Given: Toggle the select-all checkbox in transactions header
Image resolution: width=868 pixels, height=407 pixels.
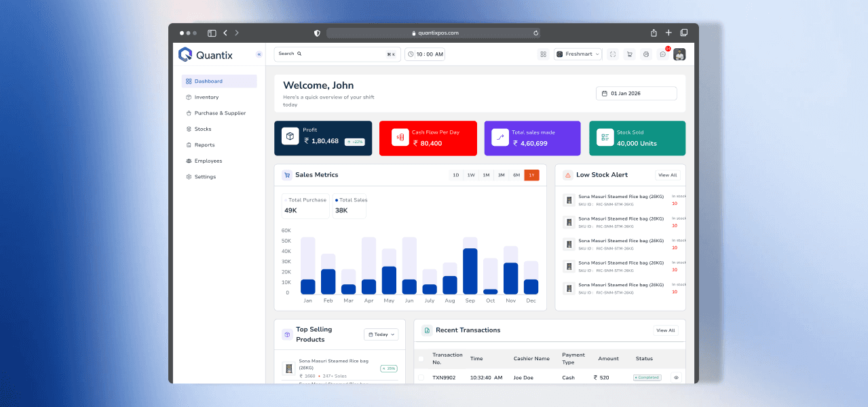Looking at the screenshot, I should coord(421,359).
